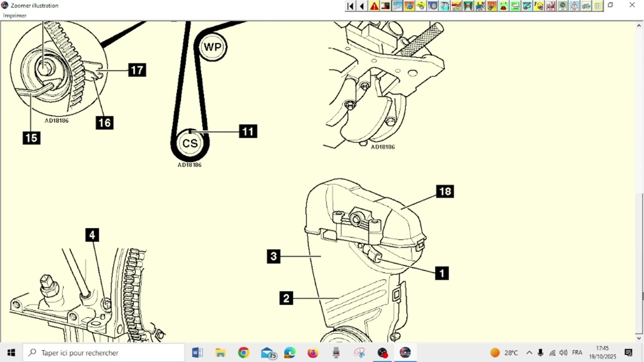Click the CS crankshaft pulley label
The image size is (644, 362).
pyautogui.click(x=190, y=143)
